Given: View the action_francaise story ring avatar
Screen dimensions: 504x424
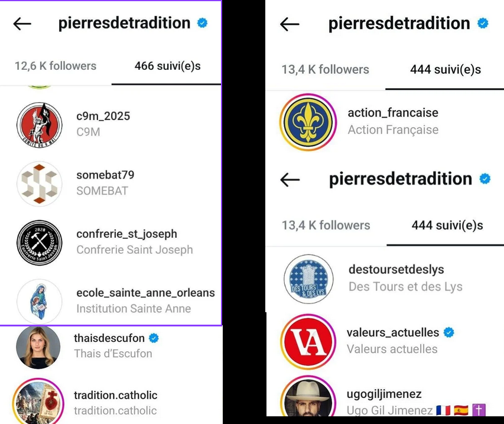Looking at the screenshot, I should 308,122.
